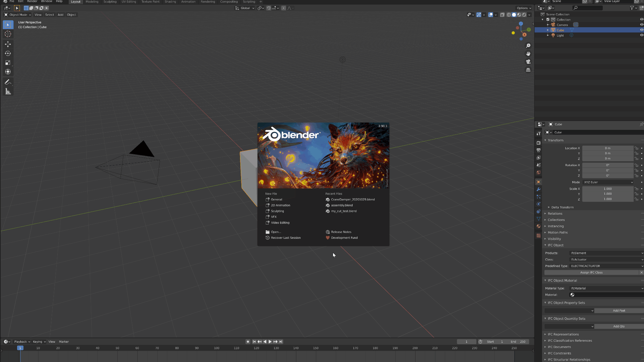Open the Texture properties tab
Image resolution: width=644 pixels, height=362 pixels.
(538, 236)
